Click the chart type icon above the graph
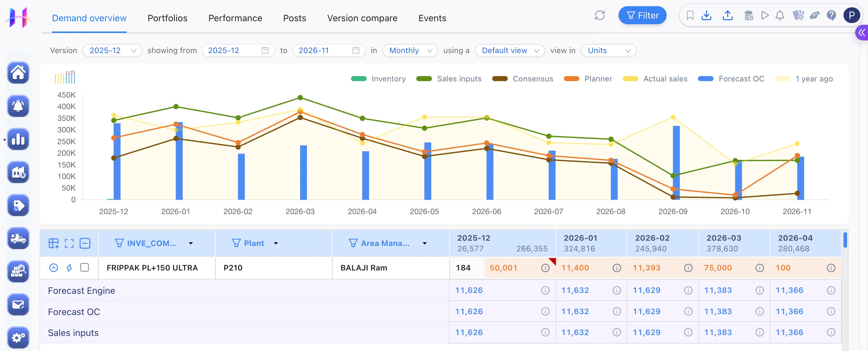This screenshot has width=868, height=351. point(65,77)
